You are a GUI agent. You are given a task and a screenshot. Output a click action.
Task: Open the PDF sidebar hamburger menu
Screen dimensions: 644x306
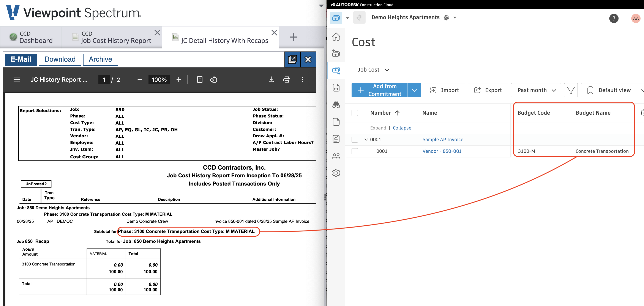tap(16, 80)
